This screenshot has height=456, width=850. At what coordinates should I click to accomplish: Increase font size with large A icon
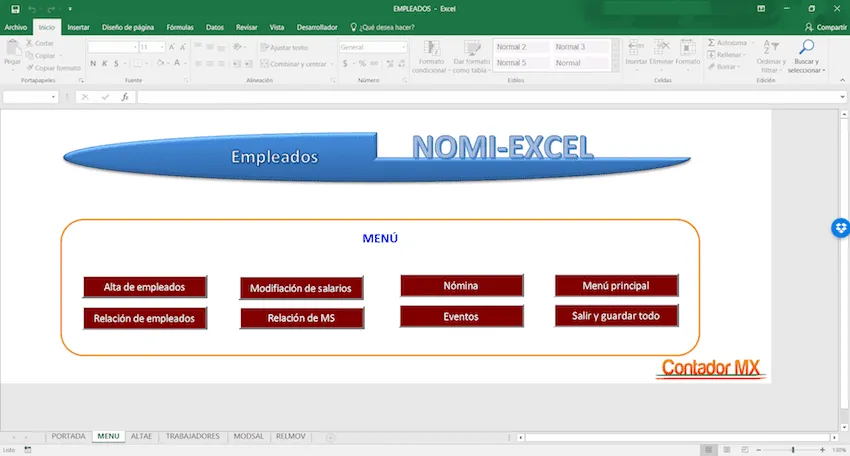point(172,47)
